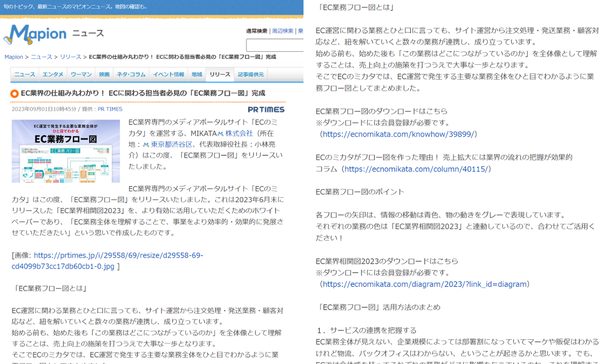Open the ネタ・コラム tab
Screen dimensions: 607x364
pyautogui.click(x=131, y=75)
